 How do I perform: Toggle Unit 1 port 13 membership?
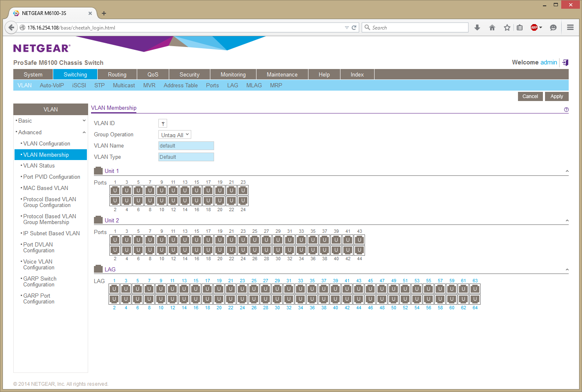(x=185, y=190)
